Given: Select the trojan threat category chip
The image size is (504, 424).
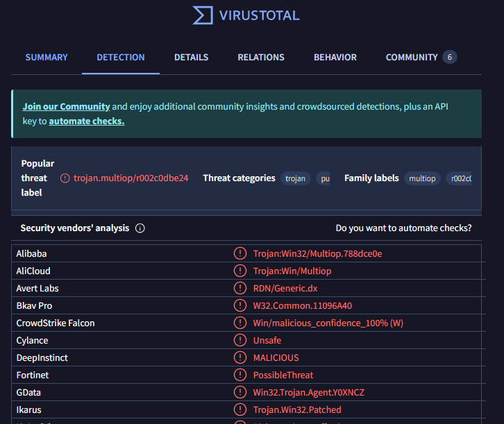Looking at the screenshot, I should click(296, 178).
